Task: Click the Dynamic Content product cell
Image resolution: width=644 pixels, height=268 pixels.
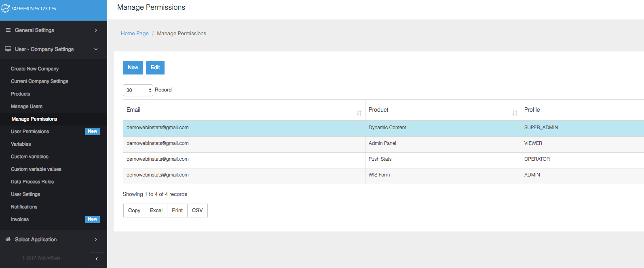Action: point(443,129)
